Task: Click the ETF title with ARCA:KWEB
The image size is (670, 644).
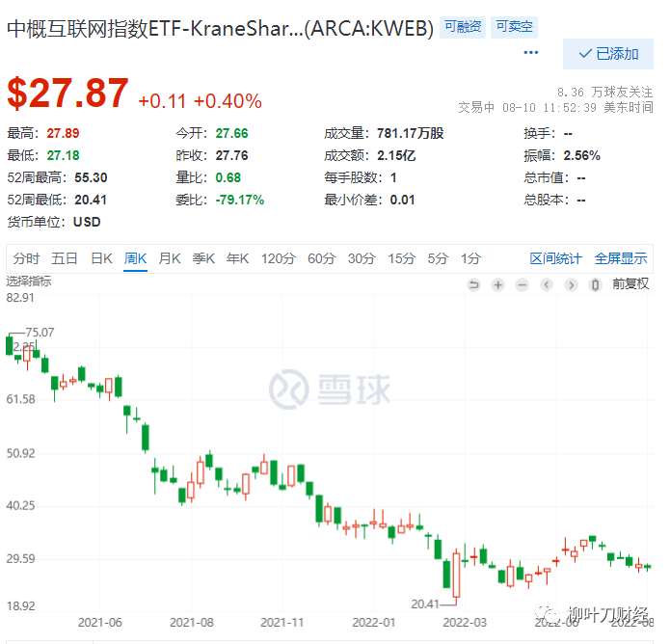Action: [220, 29]
